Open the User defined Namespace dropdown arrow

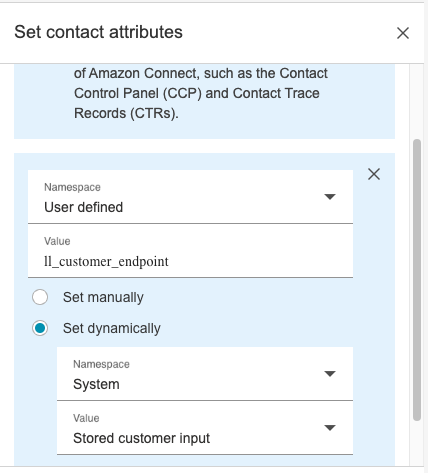tap(330, 197)
